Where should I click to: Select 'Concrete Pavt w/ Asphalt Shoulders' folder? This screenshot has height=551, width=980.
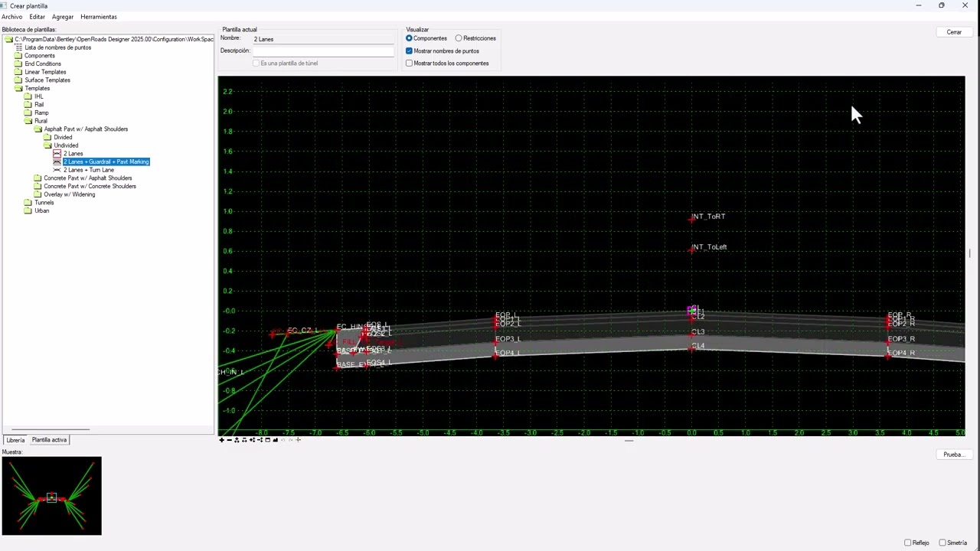[88, 178]
